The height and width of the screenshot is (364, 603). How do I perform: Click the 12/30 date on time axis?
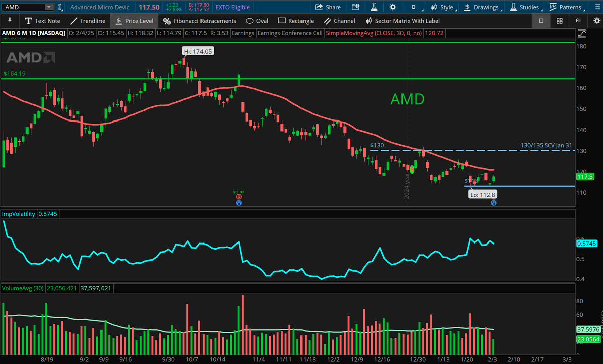(x=417, y=359)
